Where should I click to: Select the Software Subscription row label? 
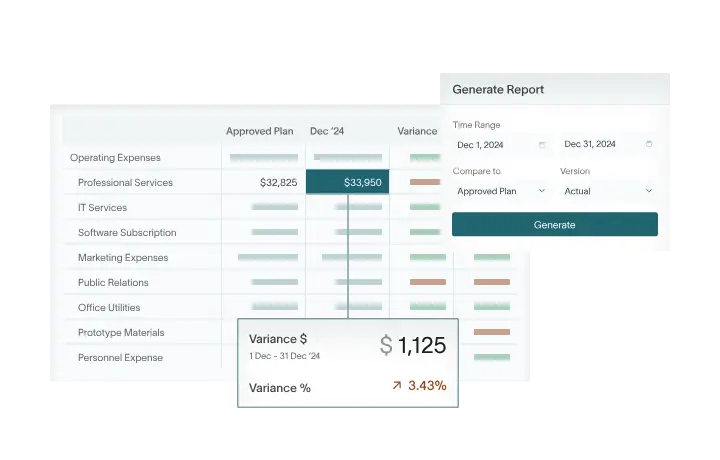pos(127,233)
